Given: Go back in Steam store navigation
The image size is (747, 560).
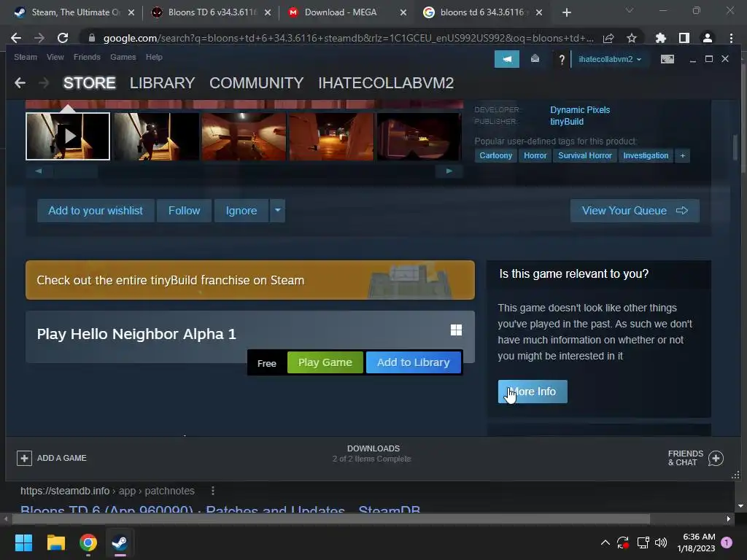Looking at the screenshot, I should click(x=20, y=83).
